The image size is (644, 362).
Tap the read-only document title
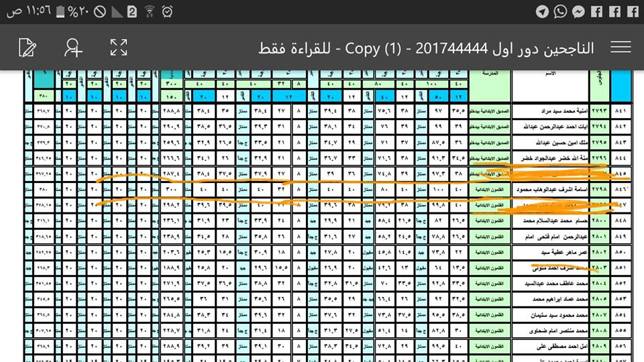click(427, 48)
